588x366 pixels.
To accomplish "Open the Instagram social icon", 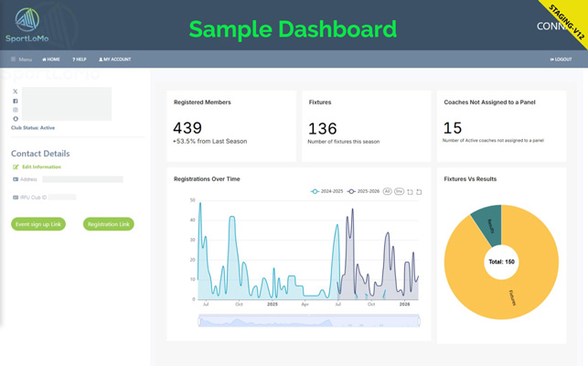I will 16,110.
